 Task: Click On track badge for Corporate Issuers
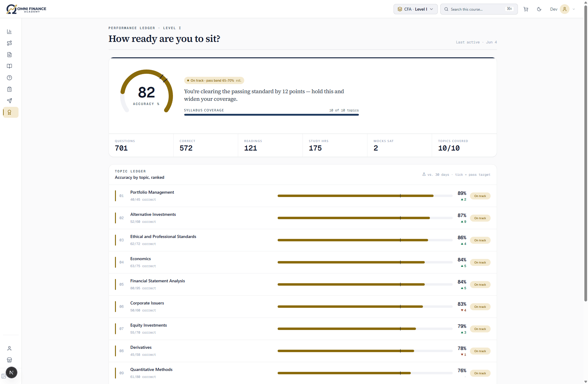tap(480, 307)
